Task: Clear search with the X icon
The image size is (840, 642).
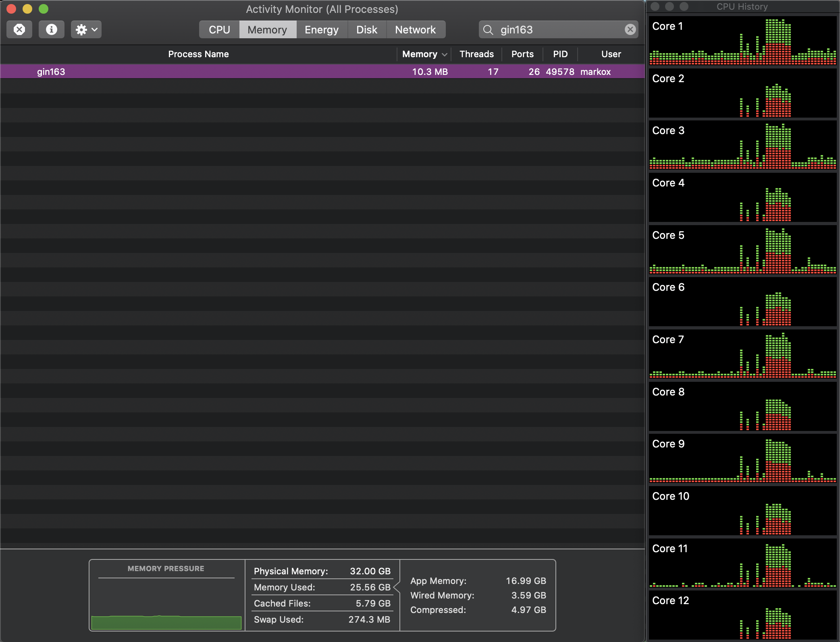Action: pyautogui.click(x=630, y=29)
